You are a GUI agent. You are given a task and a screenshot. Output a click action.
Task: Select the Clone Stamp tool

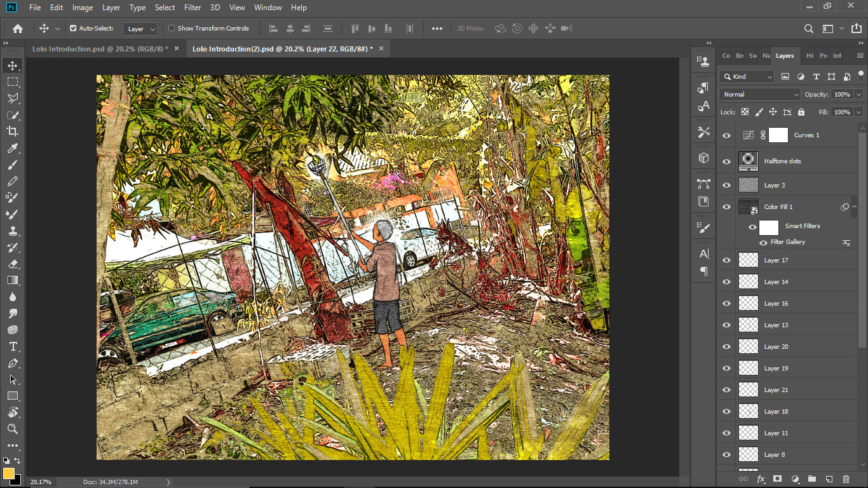point(12,231)
